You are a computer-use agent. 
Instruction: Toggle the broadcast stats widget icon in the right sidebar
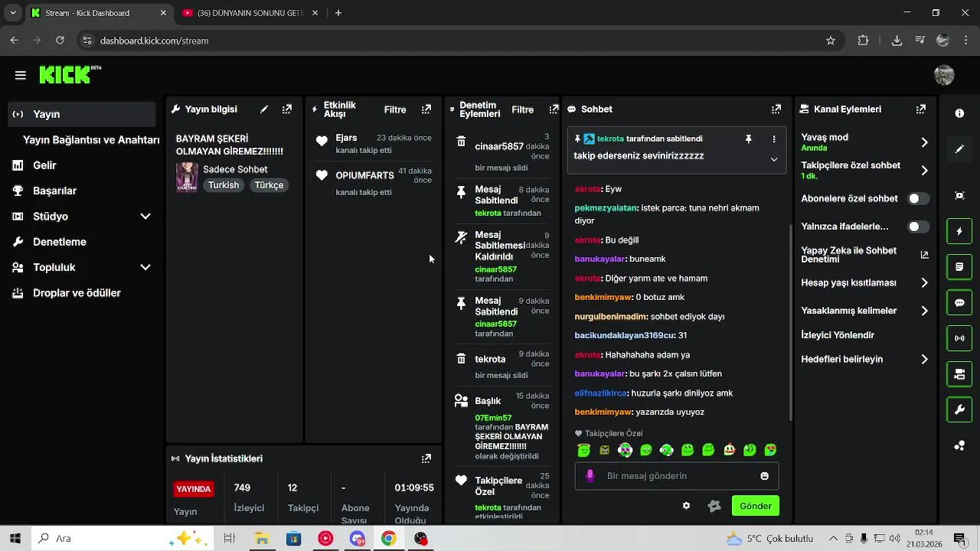point(959,338)
